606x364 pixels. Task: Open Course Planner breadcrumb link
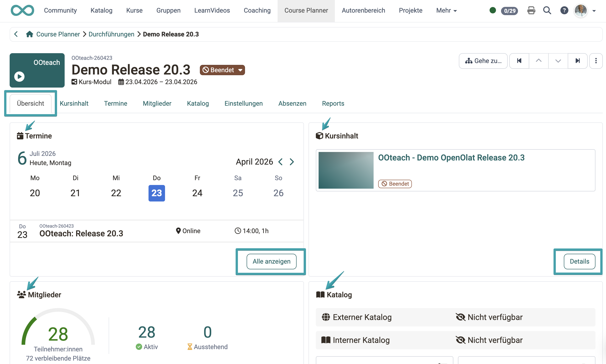pyautogui.click(x=58, y=34)
